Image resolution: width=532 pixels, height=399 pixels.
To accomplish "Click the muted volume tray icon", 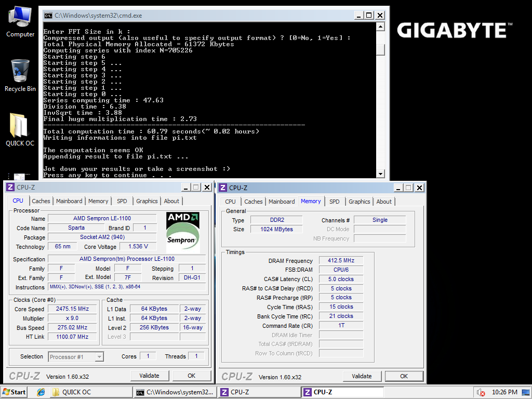I will tap(481, 392).
